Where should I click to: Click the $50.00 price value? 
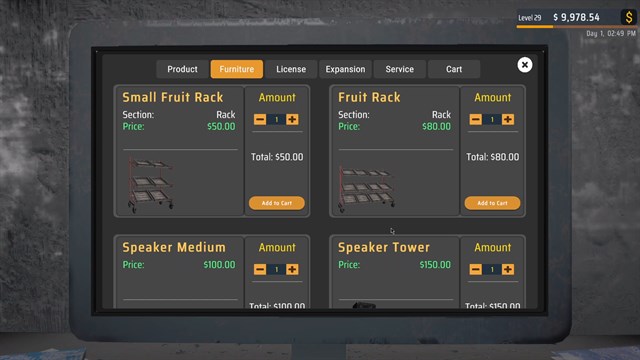click(221, 127)
